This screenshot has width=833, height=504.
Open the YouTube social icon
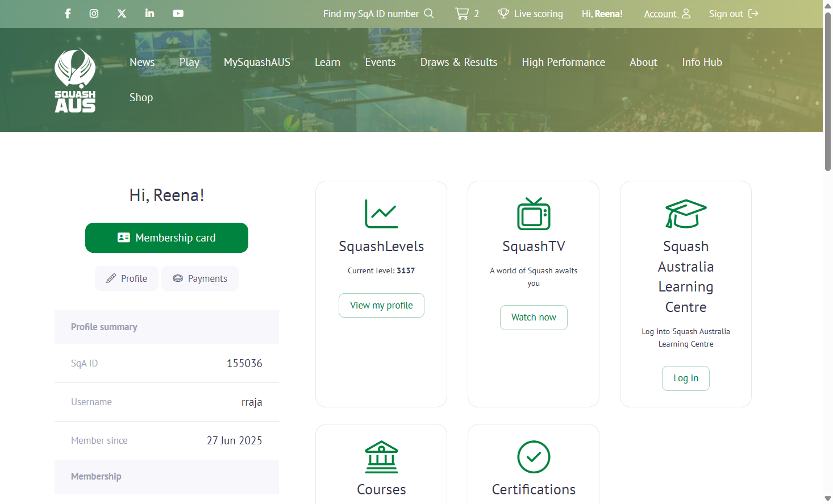(178, 14)
